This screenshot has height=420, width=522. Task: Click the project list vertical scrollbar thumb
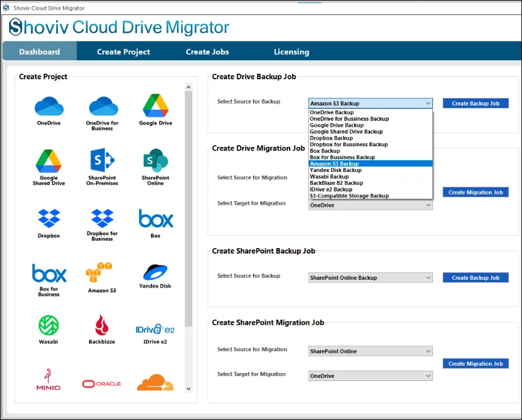(x=188, y=209)
